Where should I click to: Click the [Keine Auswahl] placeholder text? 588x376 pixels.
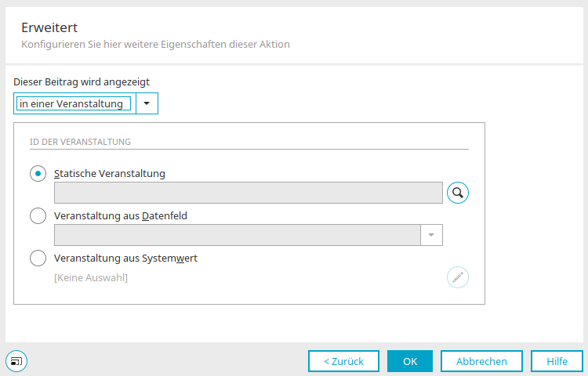[91, 278]
